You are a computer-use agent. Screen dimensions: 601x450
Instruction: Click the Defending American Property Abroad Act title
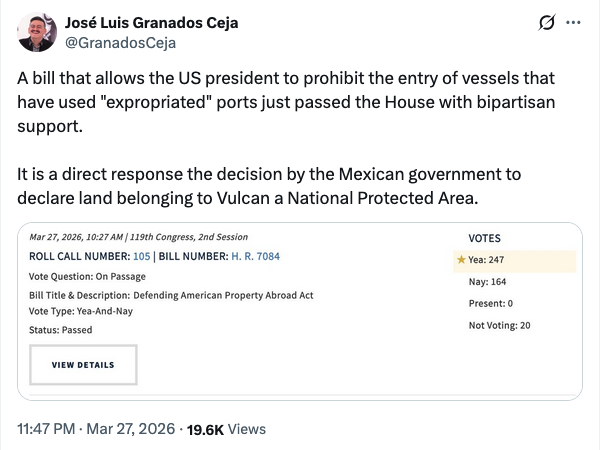pyautogui.click(x=224, y=295)
